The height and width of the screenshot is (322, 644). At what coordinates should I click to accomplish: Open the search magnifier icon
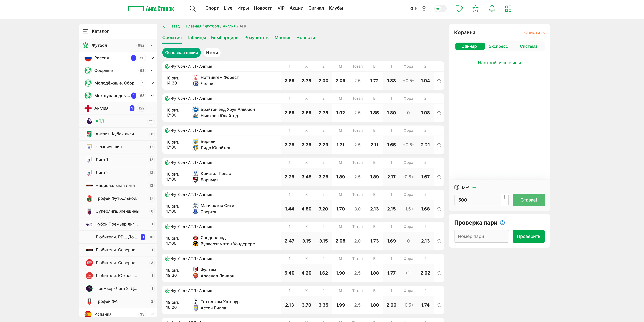coord(192,8)
